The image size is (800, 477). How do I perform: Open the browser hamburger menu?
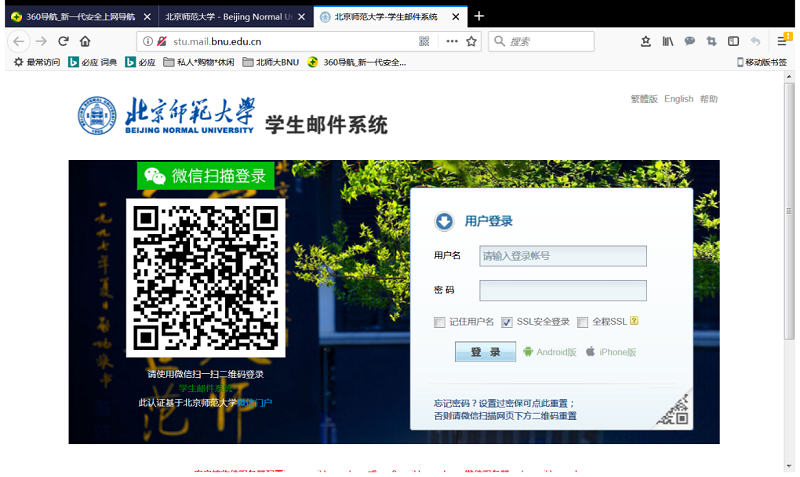[783, 40]
